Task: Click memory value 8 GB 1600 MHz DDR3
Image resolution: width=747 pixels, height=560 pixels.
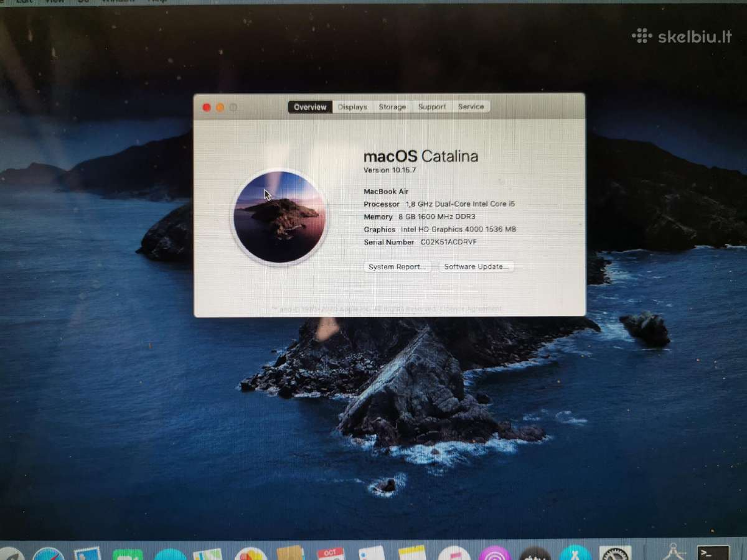Action: tap(436, 217)
